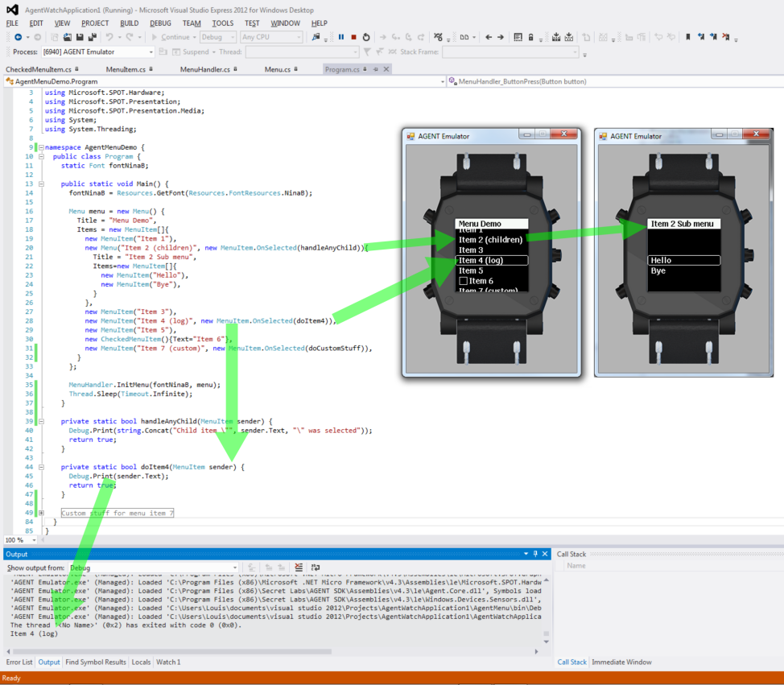Collapse the namespace AgentMenuDemo region
This screenshot has height=685, width=784.
(42, 147)
